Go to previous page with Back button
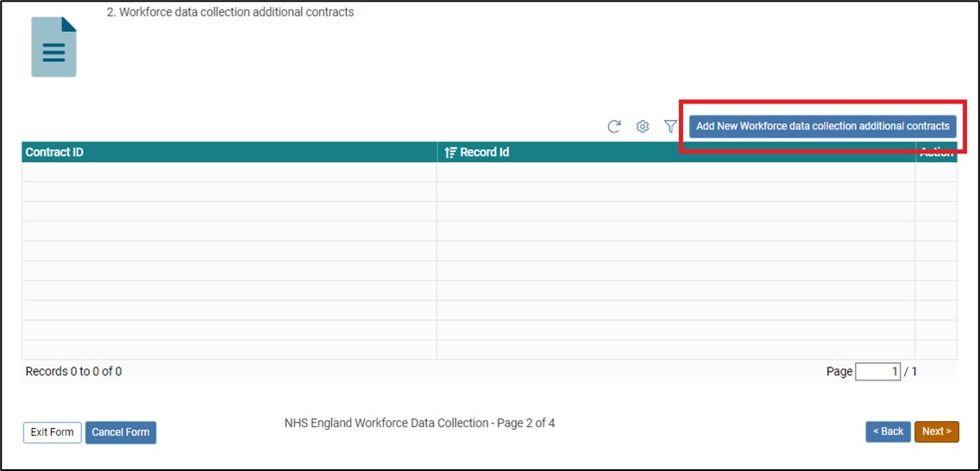This screenshot has height=471, width=980. coord(889,431)
